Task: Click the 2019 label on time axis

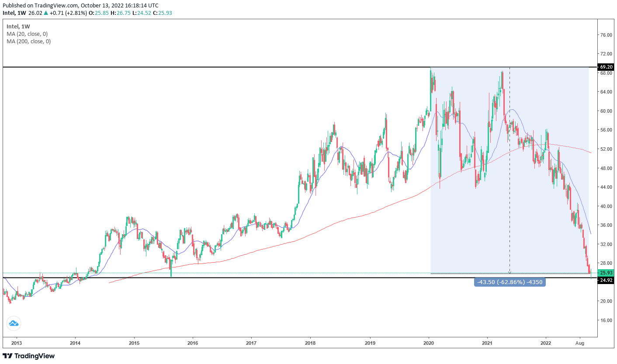Action: point(370,343)
